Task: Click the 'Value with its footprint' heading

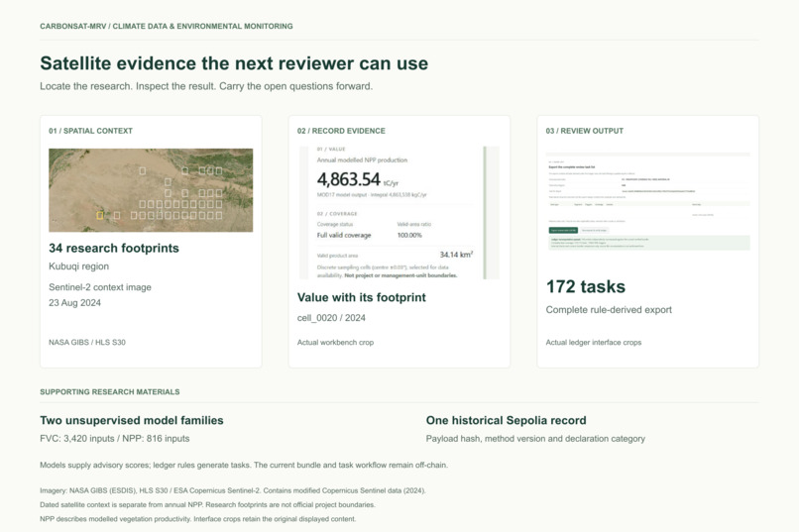Action: tap(361, 297)
